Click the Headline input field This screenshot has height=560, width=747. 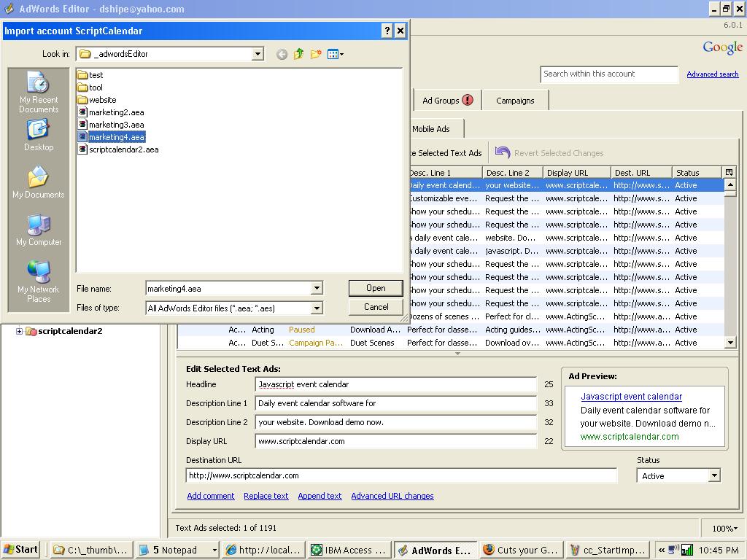396,384
